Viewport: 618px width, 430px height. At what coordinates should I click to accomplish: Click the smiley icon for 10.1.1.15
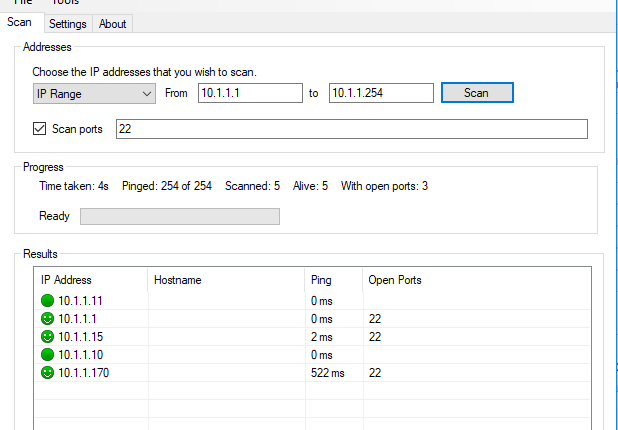tap(47, 337)
